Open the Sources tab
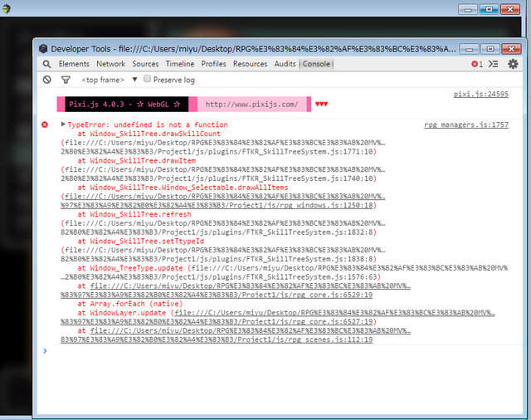Viewport: 531px width, 420px height. [x=145, y=64]
